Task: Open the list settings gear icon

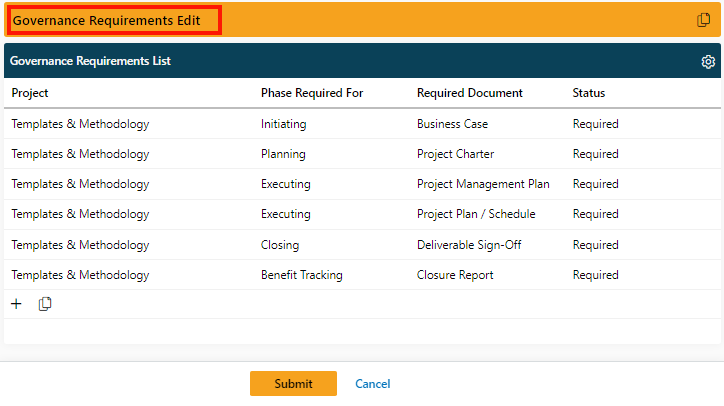Action: (708, 61)
